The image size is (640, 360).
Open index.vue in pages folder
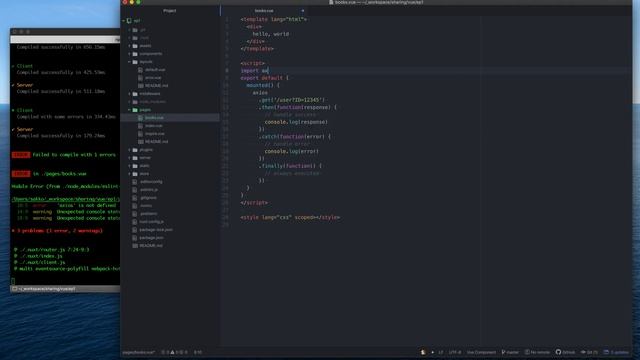(153, 126)
